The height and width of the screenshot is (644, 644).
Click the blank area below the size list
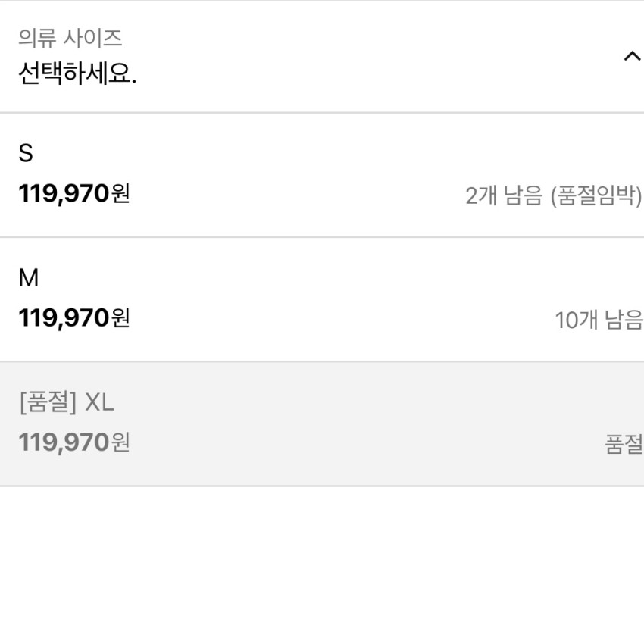pos(321,564)
